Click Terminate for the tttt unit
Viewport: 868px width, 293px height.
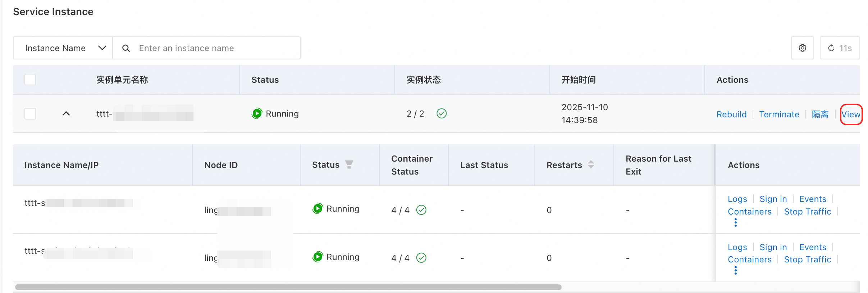tap(779, 114)
